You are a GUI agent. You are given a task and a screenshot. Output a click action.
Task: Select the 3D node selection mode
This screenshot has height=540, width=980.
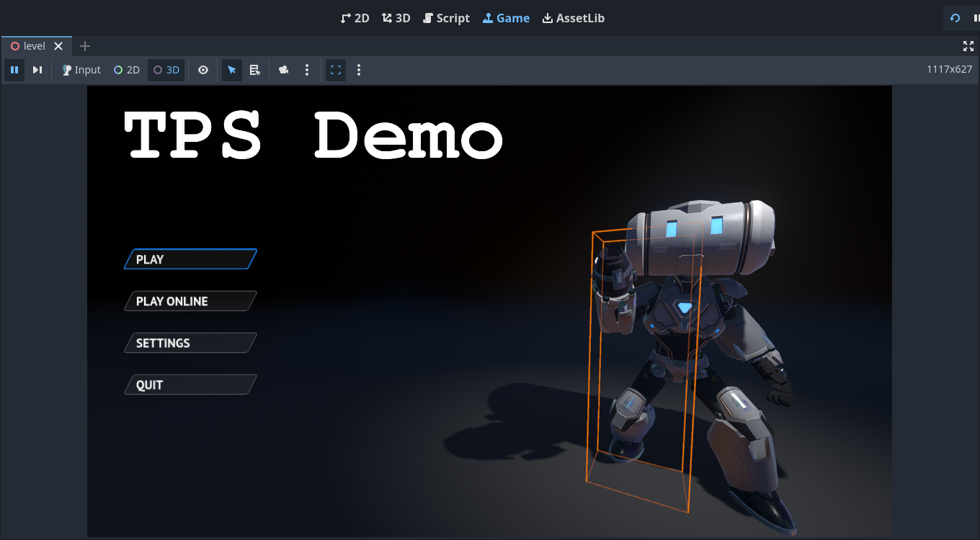(x=166, y=70)
